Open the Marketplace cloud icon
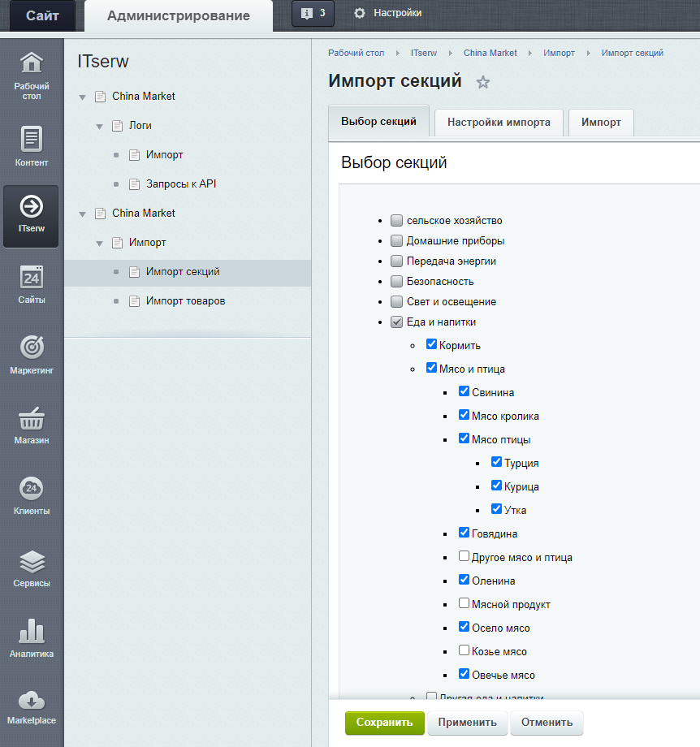The image size is (700, 747). coord(31,700)
